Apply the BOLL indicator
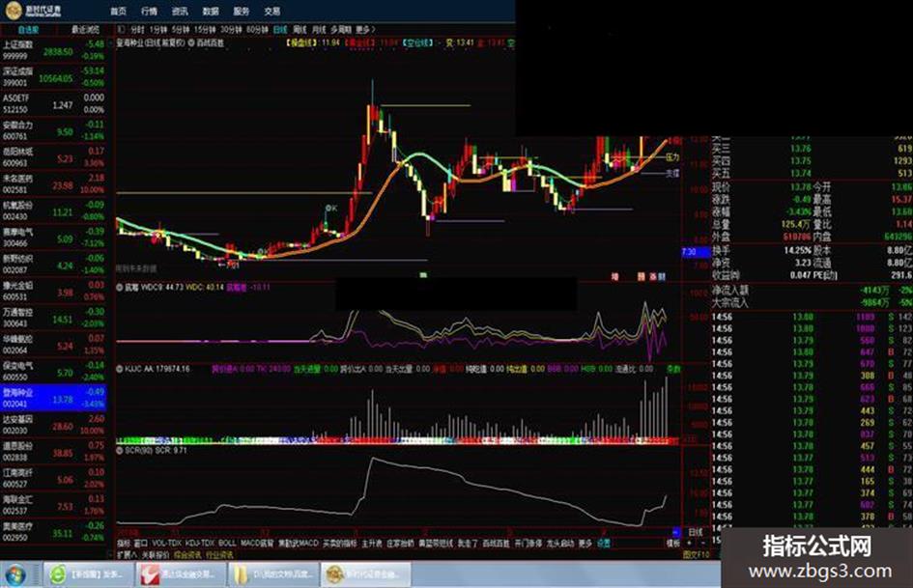The width and height of the screenshot is (913, 588). (x=227, y=544)
